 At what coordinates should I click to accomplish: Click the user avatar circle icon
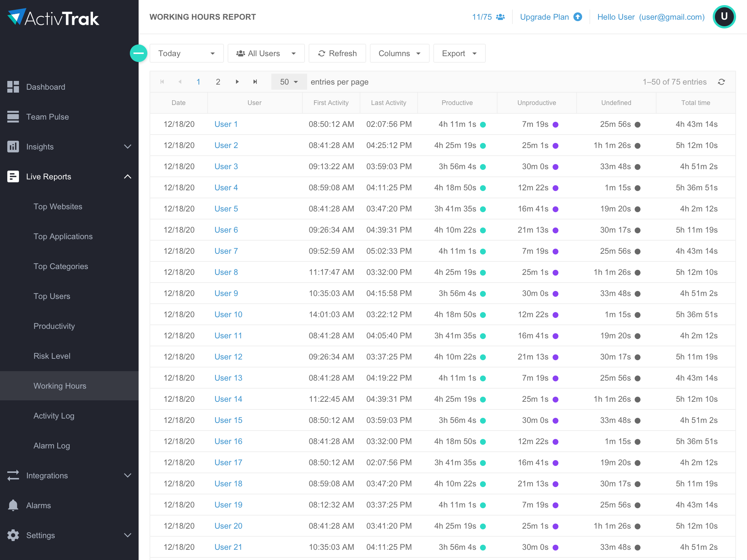724,17
